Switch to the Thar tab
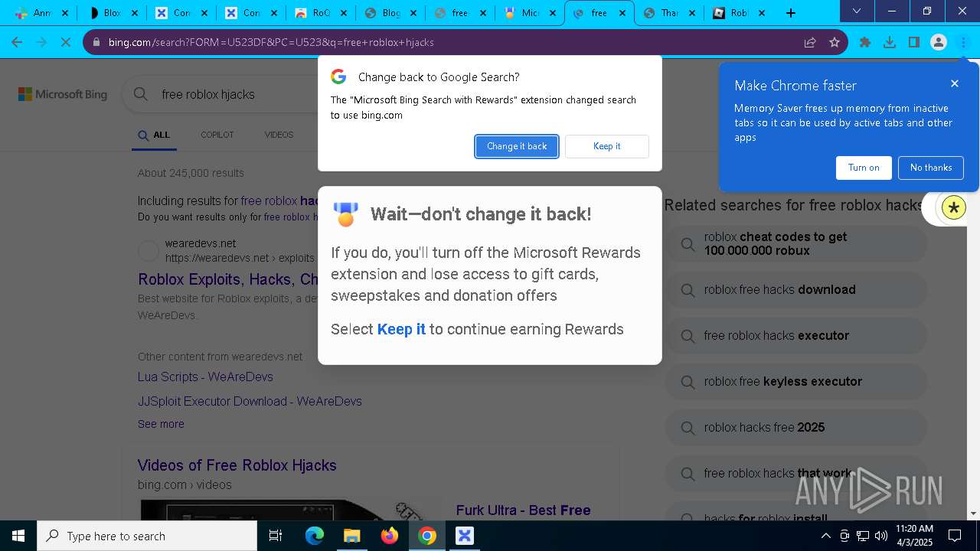This screenshot has width=980, height=551. (x=670, y=13)
